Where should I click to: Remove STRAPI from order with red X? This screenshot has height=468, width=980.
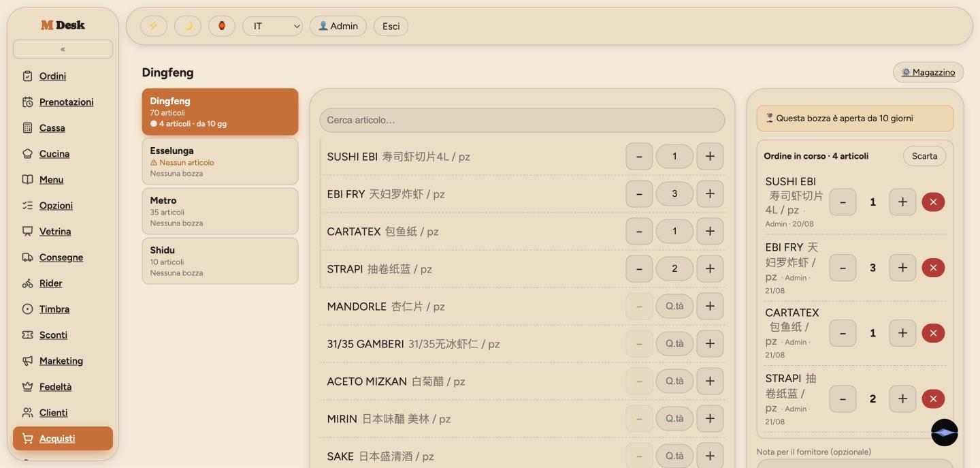(x=933, y=399)
